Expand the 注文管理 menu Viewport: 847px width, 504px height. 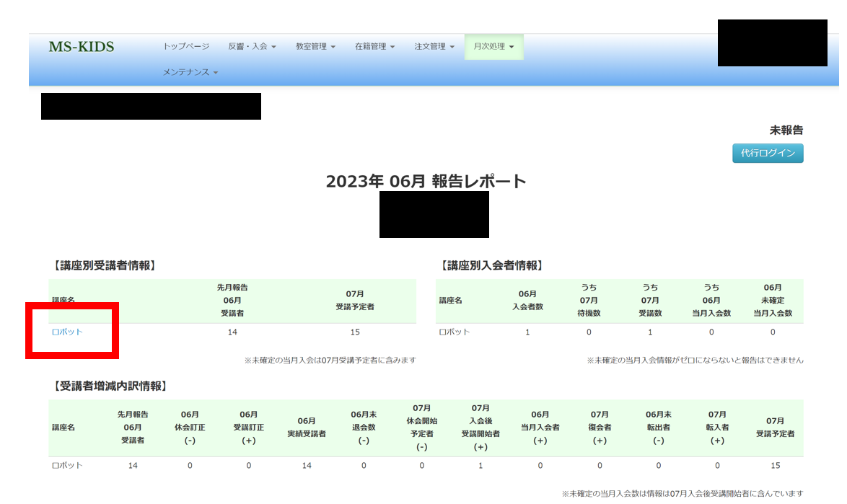[434, 46]
